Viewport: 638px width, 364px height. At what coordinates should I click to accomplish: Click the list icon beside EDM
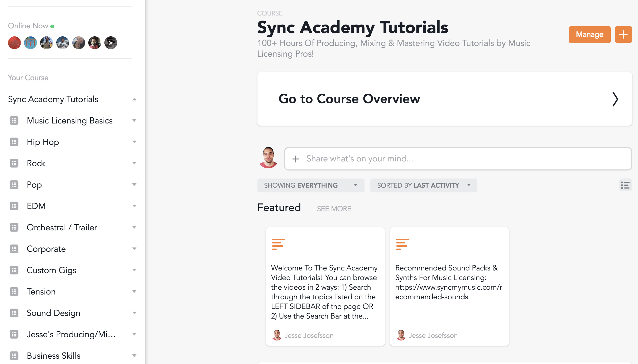click(x=14, y=206)
